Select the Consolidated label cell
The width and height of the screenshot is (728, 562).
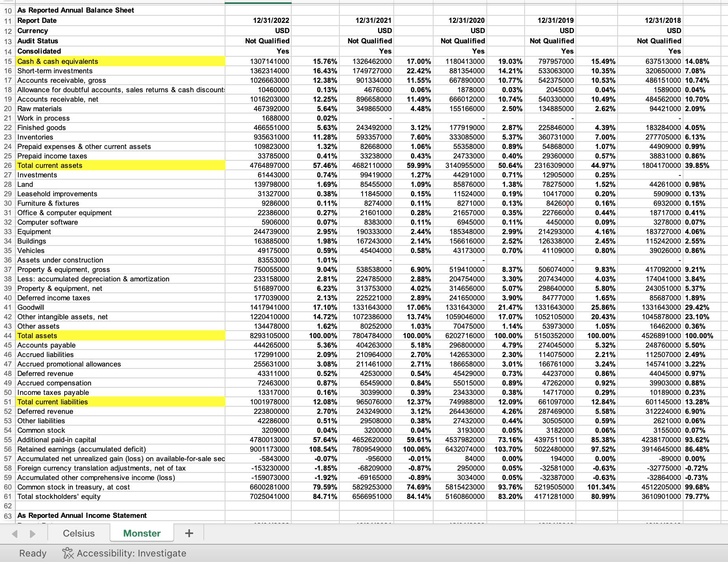coord(121,51)
